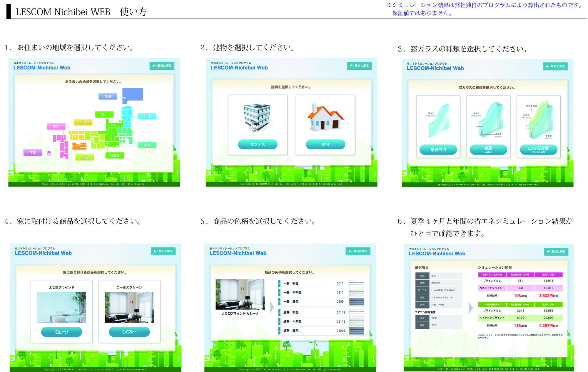
Task: Pick the C211 medium color swatch
Action: [x=356, y=293]
